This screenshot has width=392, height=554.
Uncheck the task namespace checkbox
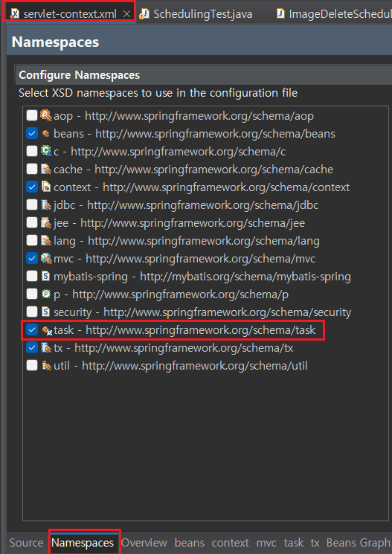tap(32, 329)
